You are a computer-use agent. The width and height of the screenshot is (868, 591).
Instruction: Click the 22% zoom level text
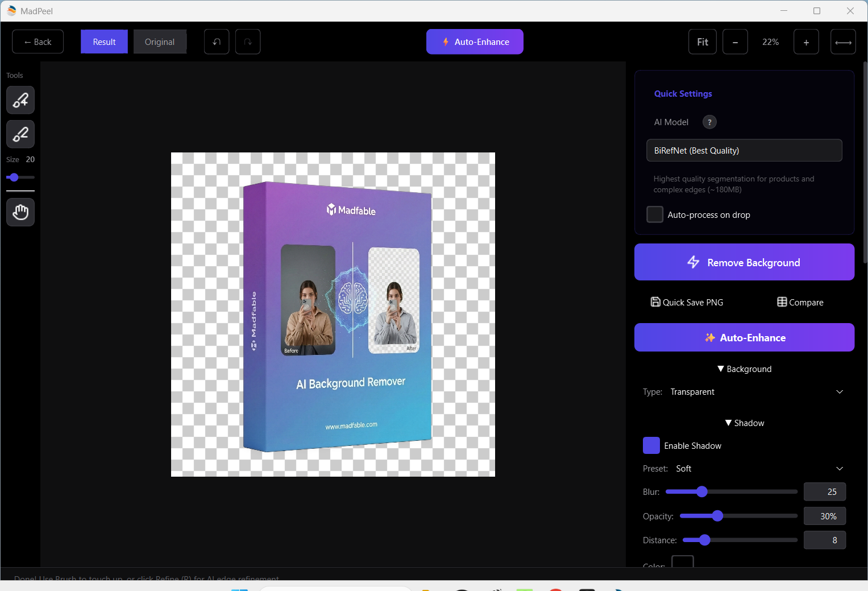pyautogui.click(x=771, y=42)
